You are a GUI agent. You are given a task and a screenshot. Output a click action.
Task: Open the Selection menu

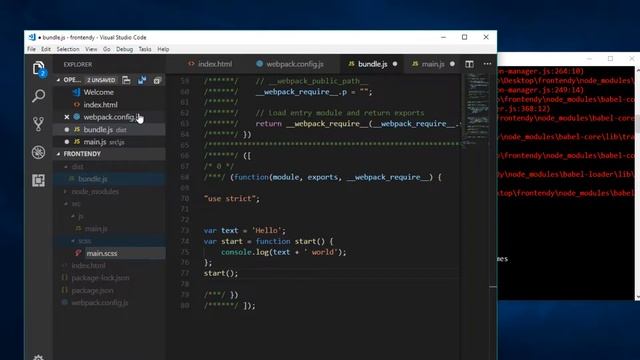[68, 49]
